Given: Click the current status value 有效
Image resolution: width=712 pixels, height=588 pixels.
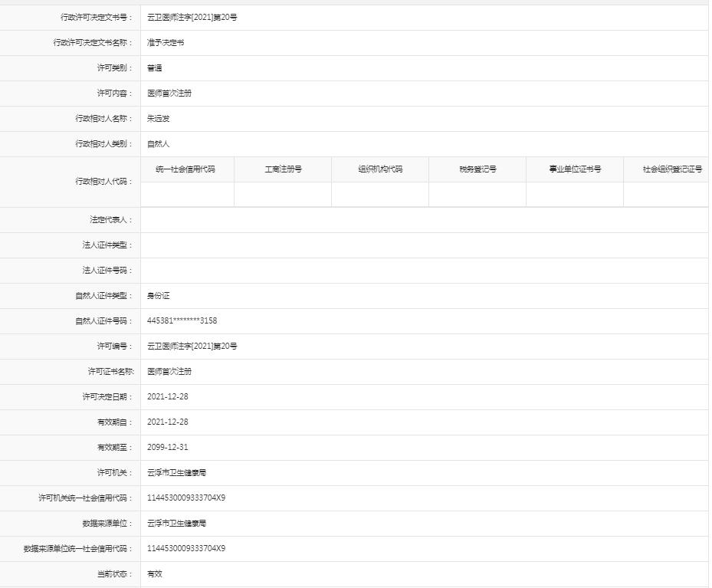Looking at the screenshot, I should coord(153,573).
